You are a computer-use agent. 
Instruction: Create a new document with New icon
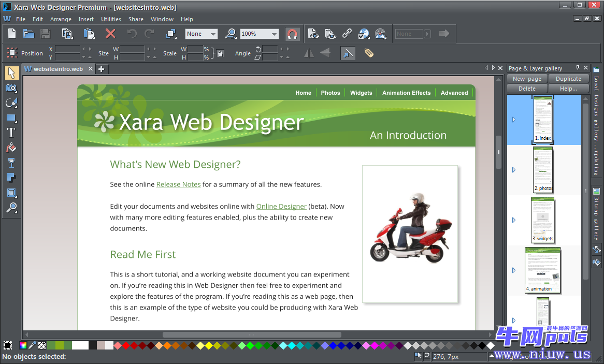(x=12, y=34)
